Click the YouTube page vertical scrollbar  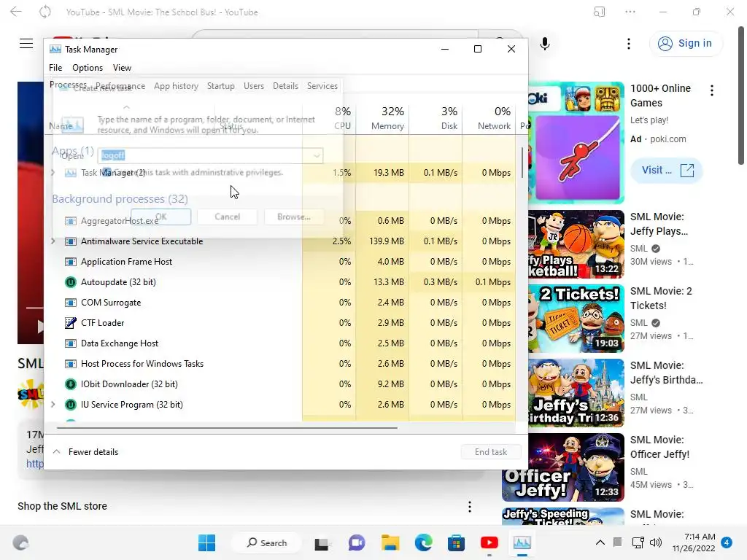click(x=741, y=96)
